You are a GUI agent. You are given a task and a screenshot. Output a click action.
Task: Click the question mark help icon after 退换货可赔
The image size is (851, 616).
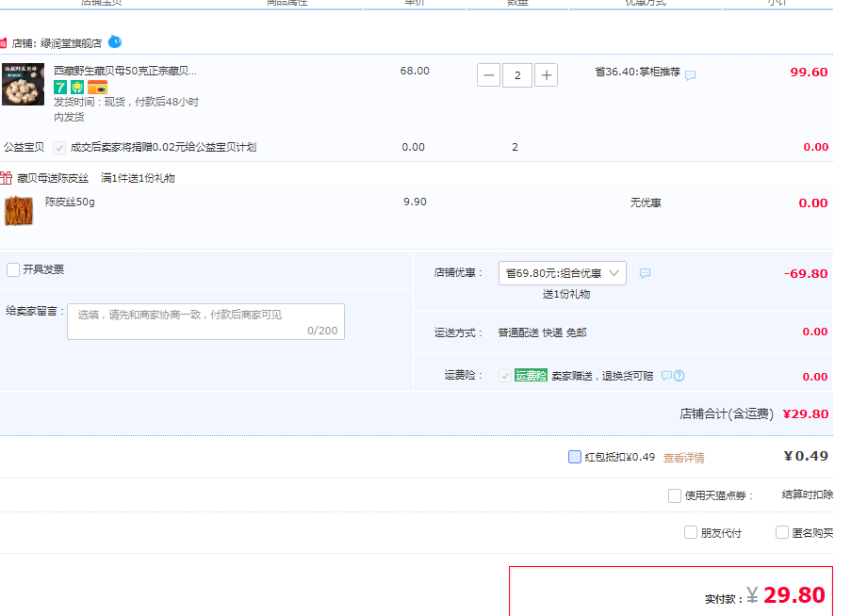click(679, 376)
